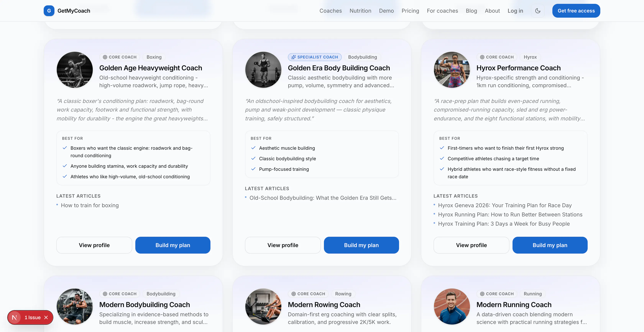This screenshot has height=332, width=644.
Task: Click the CORE COACH badge on Boxing card
Action: 119,57
